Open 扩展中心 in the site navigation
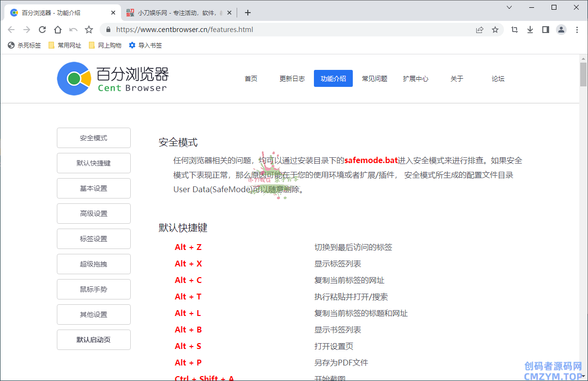 coord(415,79)
